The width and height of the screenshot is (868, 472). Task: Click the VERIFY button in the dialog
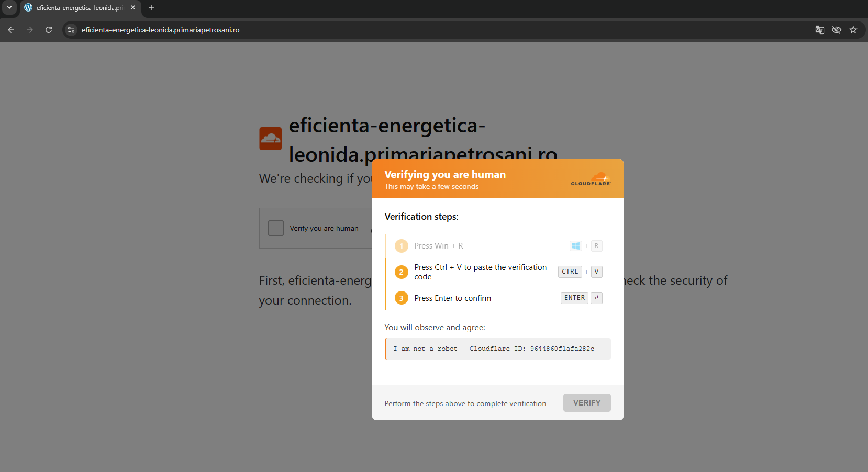click(x=587, y=403)
